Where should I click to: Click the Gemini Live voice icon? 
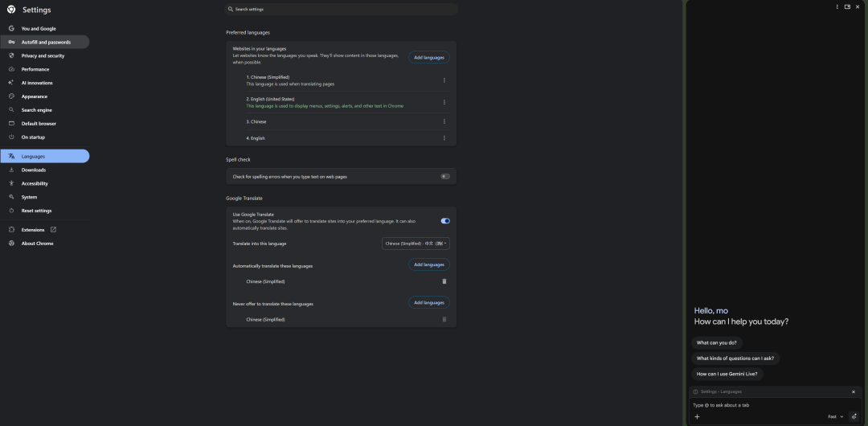pyautogui.click(x=854, y=416)
